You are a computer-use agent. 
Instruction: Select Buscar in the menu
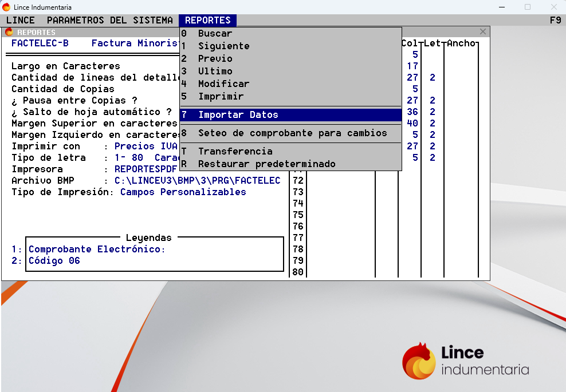click(x=290, y=34)
